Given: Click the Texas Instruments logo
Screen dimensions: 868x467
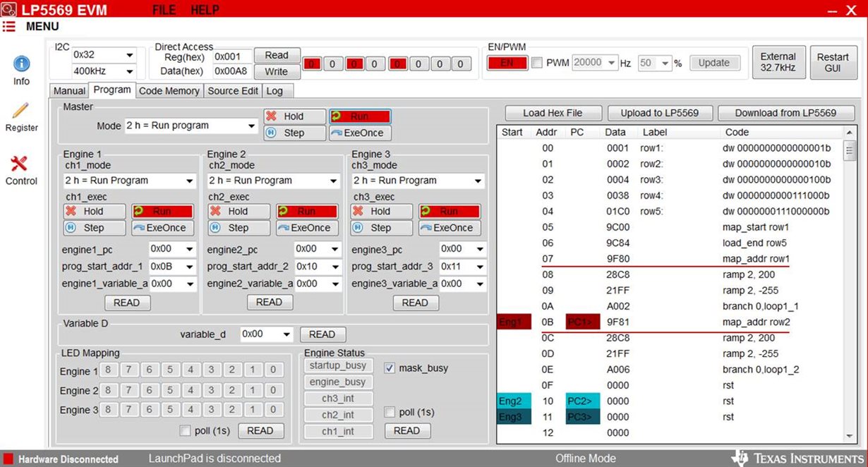Looking at the screenshot, I should (797, 458).
